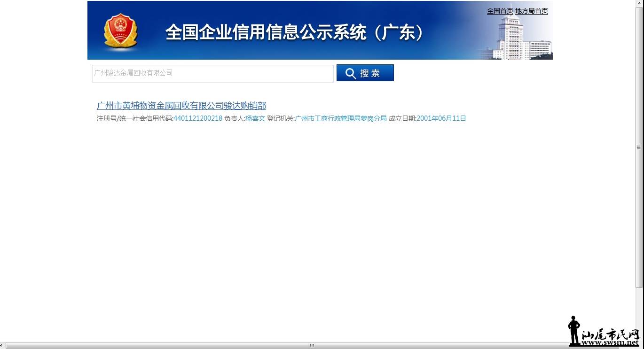644x349 pixels.
Task: Click the vertical scrollbar thumb
Action: tap(639, 147)
